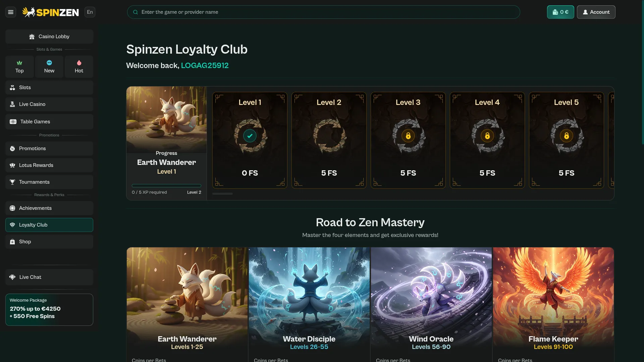Screen dimensions: 644x362
Task: Click the Table Games icon
Action: pos(13,122)
